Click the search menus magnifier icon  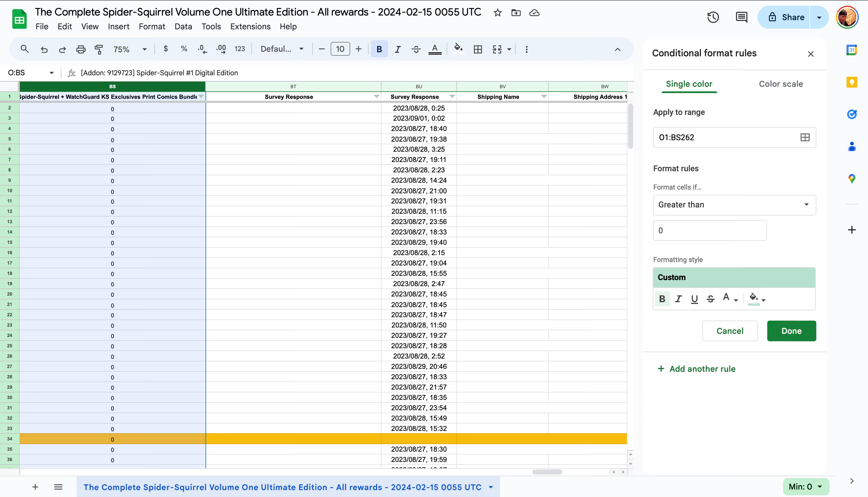[x=24, y=49]
